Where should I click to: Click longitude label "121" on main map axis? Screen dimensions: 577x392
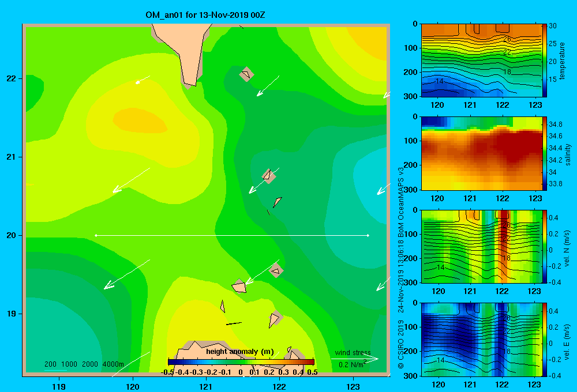click(x=206, y=386)
